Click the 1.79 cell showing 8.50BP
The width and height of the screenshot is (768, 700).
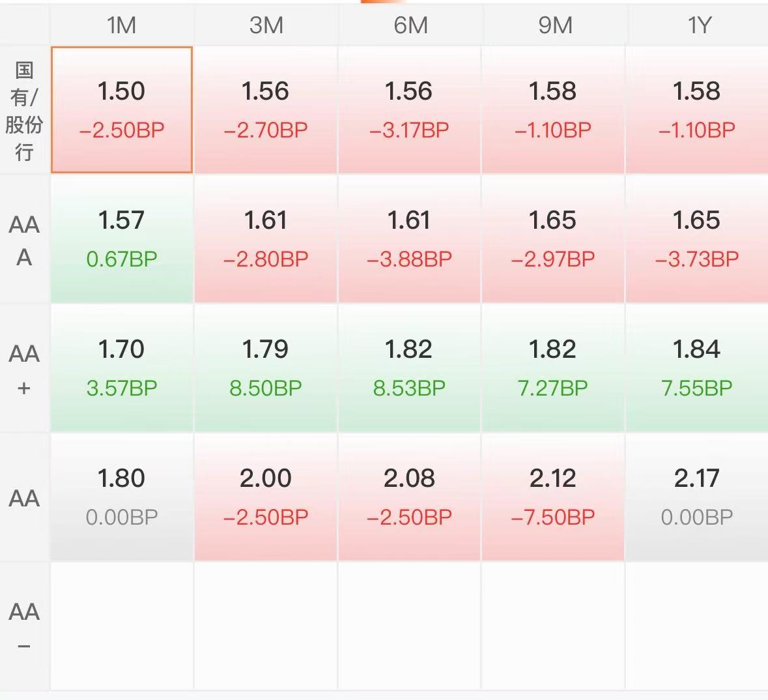tap(266, 369)
